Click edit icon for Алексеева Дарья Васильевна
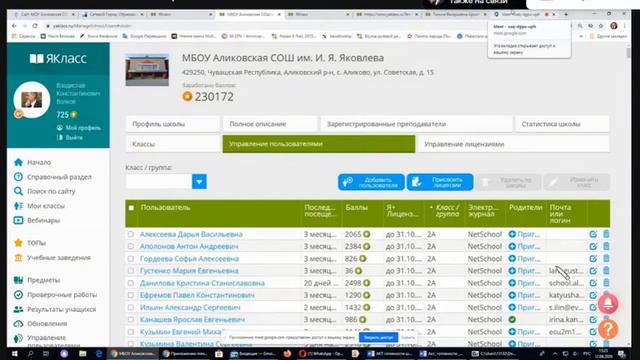This screenshot has width=640, height=360. pyautogui.click(x=593, y=234)
